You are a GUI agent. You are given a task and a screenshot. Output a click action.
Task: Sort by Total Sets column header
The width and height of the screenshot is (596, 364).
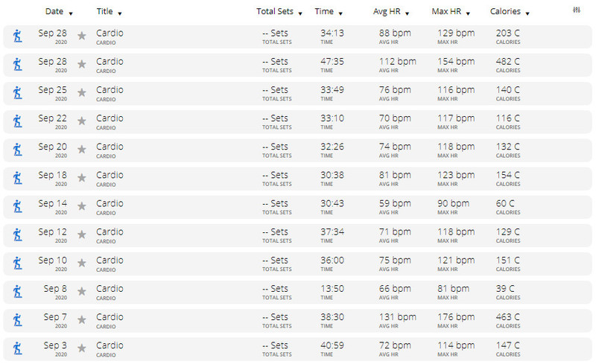coord(279,12)
